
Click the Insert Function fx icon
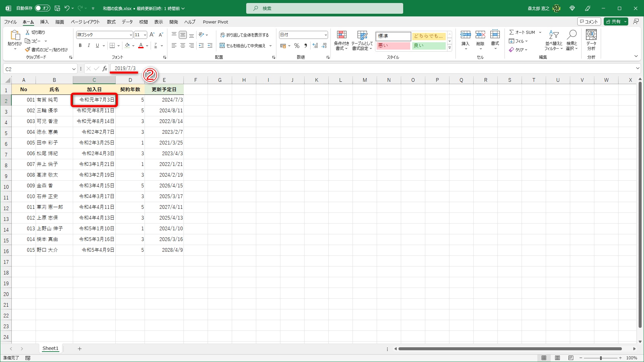105,69
